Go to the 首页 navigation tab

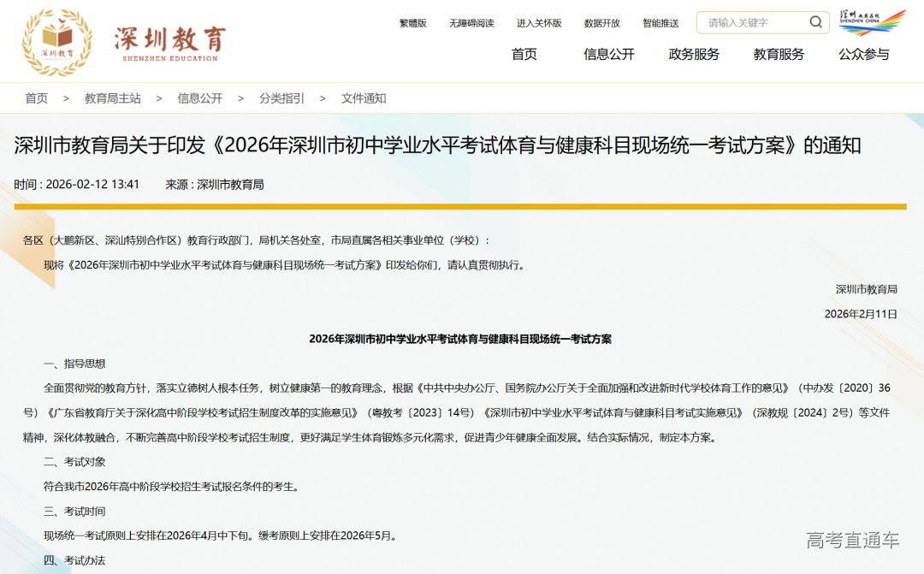tap(524, 55)
